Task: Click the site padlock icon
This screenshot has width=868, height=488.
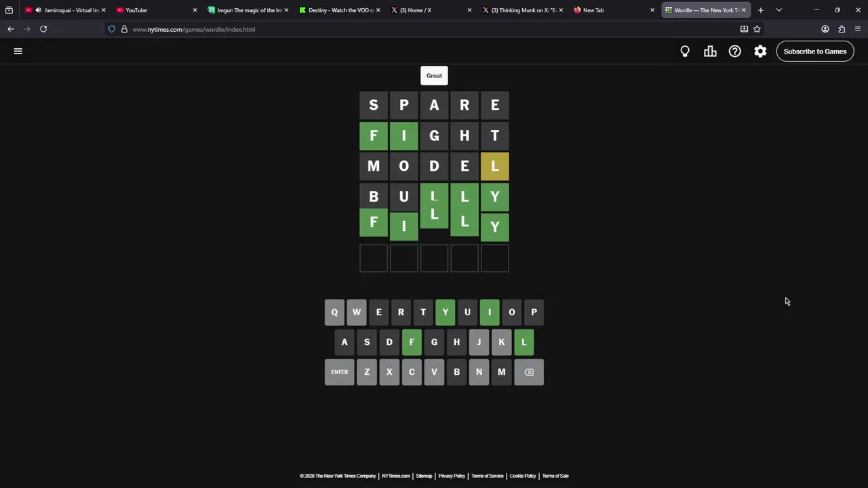Action: click(124, 29)
